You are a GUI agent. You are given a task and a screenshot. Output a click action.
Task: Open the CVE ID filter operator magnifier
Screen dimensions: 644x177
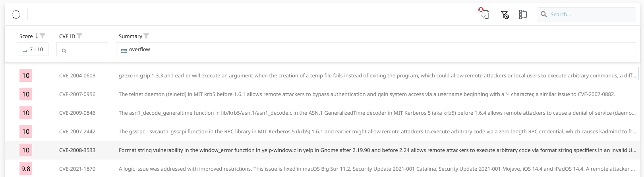tap(64, 51)
